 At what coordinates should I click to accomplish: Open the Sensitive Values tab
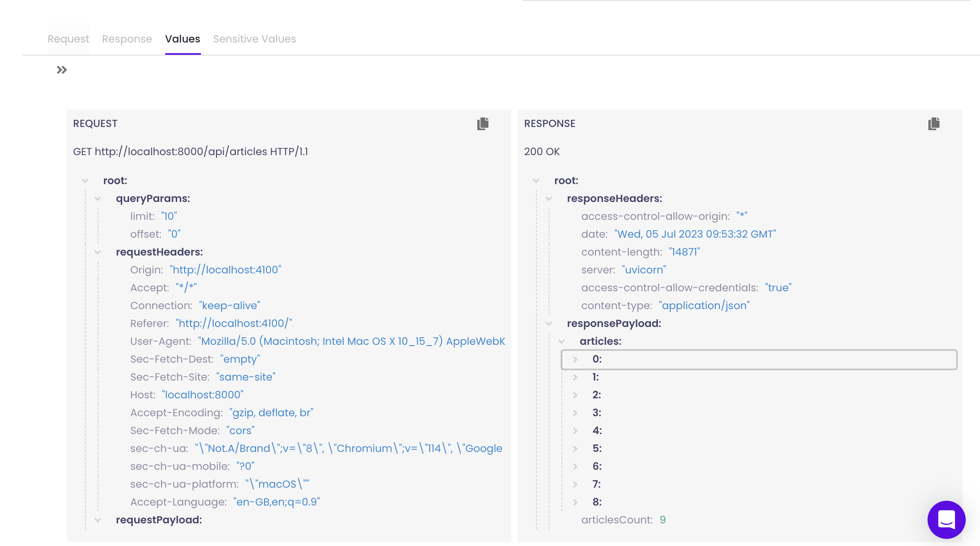255,39
